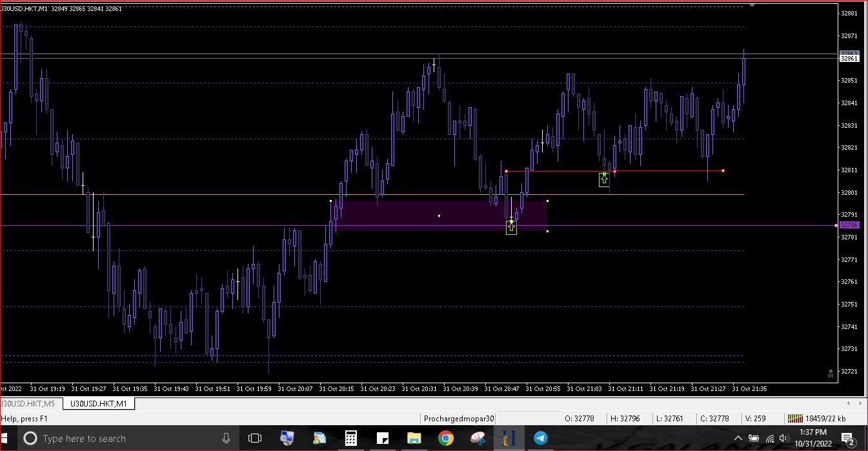868x451 pixels.
Task: Open the black-and-white square taskbar app
Action: pyautogui.click(x=382, y=439)
